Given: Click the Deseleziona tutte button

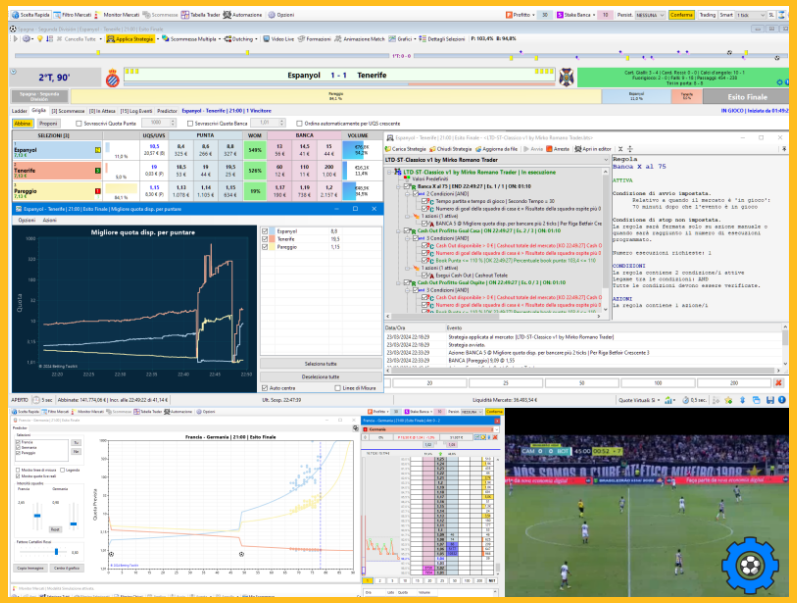Looking at the screenshot, I should (321, 375).
